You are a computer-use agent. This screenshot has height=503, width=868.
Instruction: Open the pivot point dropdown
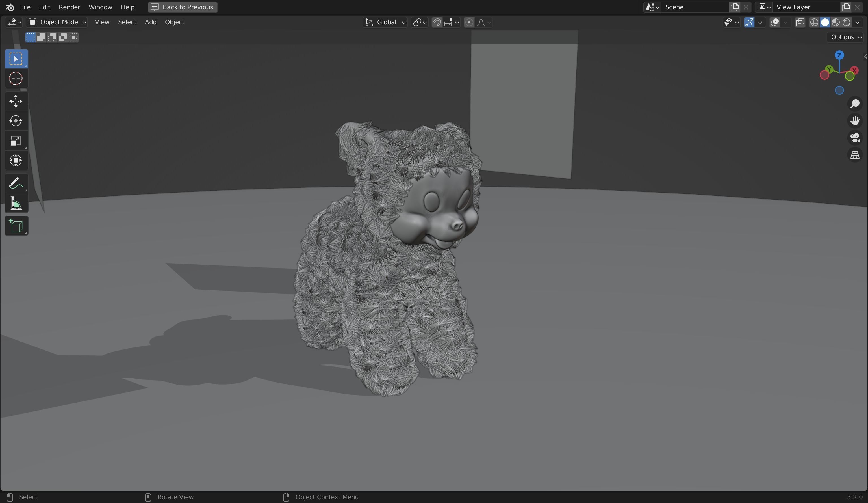420,22
